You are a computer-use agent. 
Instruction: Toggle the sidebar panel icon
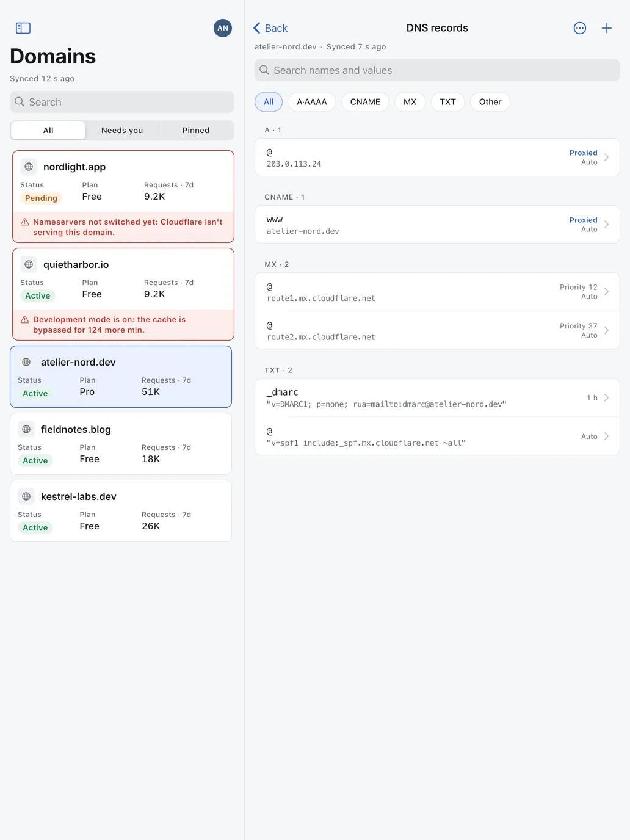coord(23,28)
